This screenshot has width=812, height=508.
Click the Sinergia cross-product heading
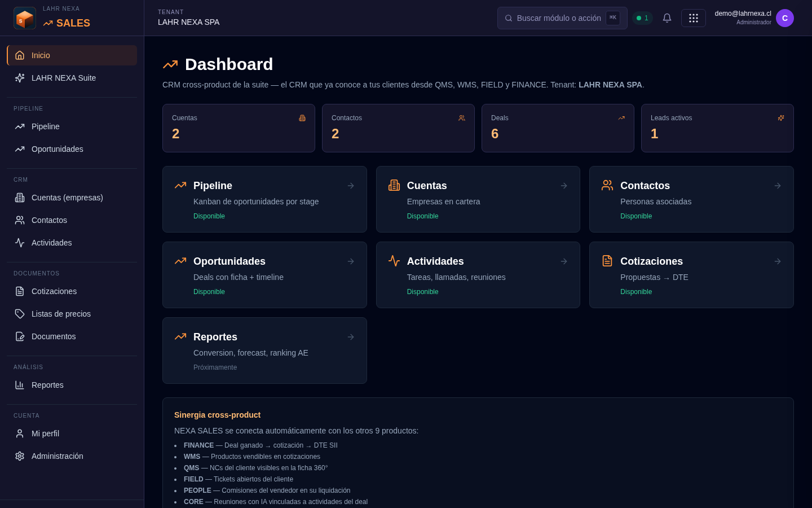[x=217, y=415]
